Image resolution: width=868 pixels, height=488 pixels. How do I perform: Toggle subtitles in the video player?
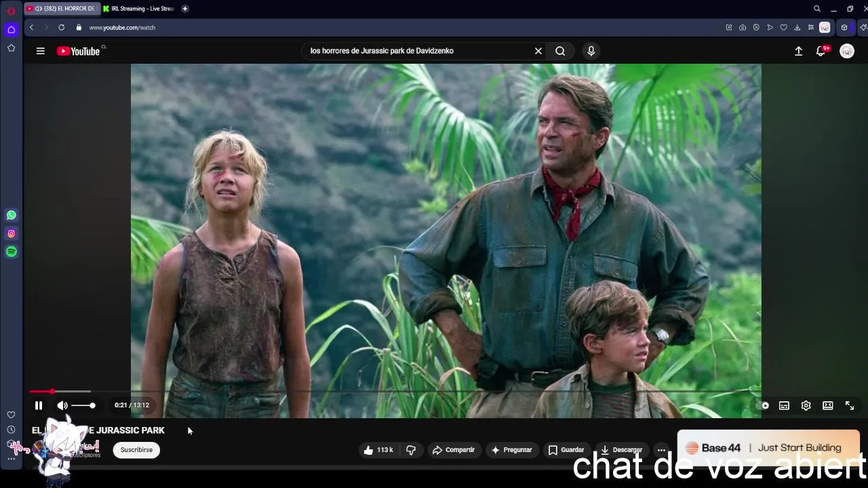[784, 405]
